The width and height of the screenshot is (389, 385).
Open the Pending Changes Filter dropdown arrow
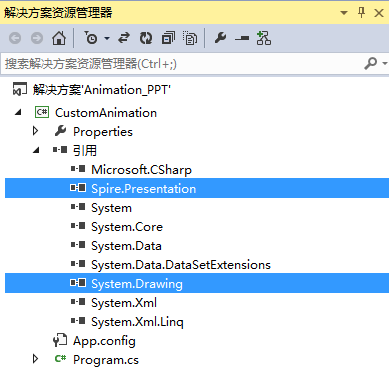click(107, 38)
